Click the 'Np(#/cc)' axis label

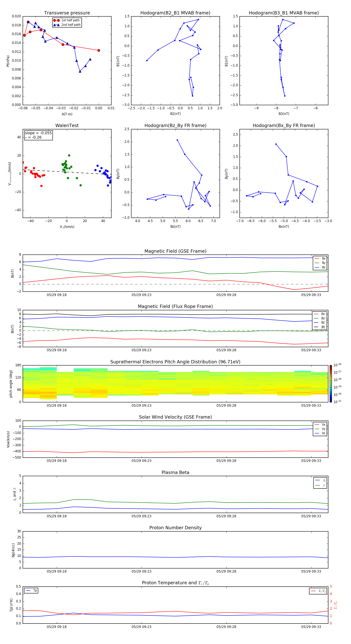[13, 550]
